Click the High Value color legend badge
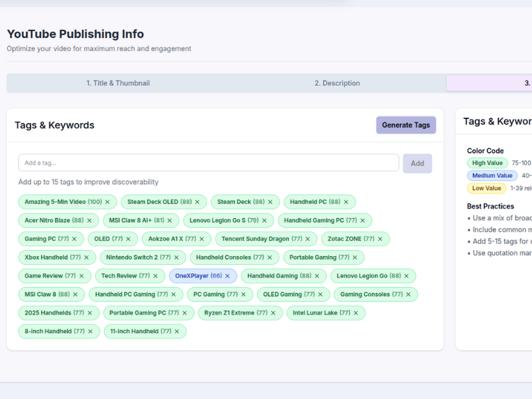Viewport: 532px width, 399px height. click(x=487, y=163)
